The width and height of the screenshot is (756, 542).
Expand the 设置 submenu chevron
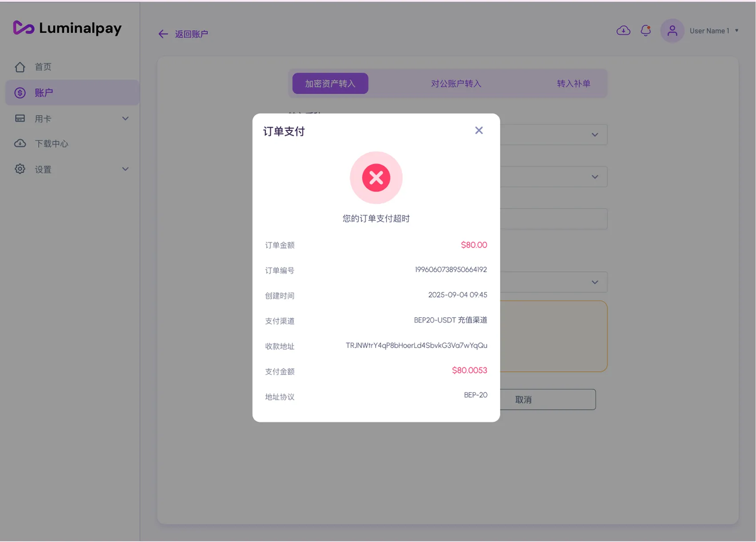click(x=125, y=169)
